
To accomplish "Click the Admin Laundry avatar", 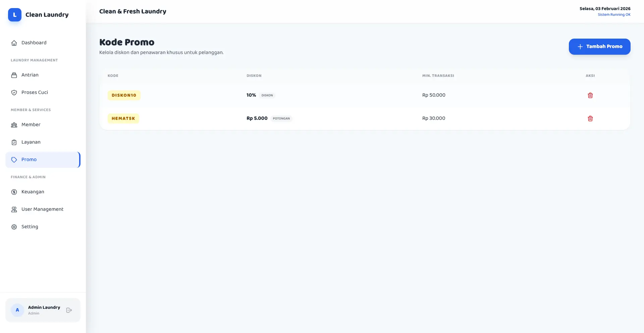I will (x=17, y=310).
